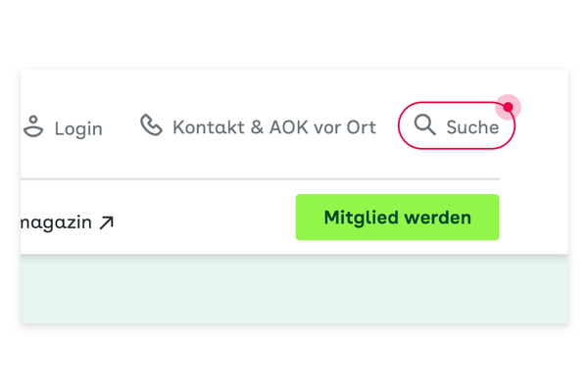Viewport: 588px width, 392px height.
Task: Click the arrow after magazin
Action: coord(107,222)
